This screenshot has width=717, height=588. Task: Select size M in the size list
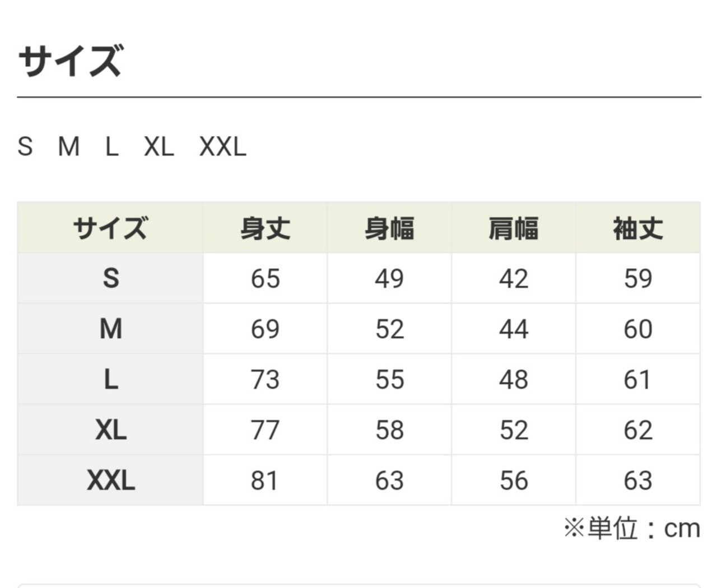pyautogui.click(x=68, y=147)
